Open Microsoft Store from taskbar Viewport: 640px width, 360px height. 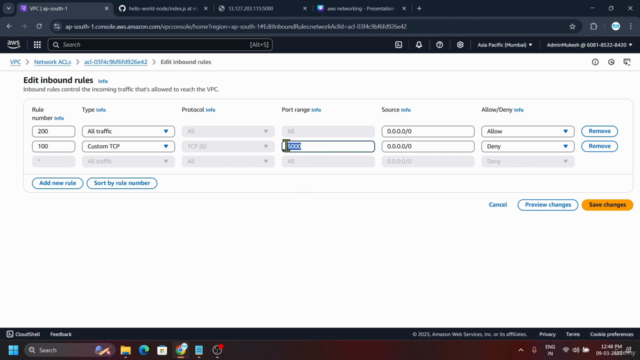coord(162,350)
